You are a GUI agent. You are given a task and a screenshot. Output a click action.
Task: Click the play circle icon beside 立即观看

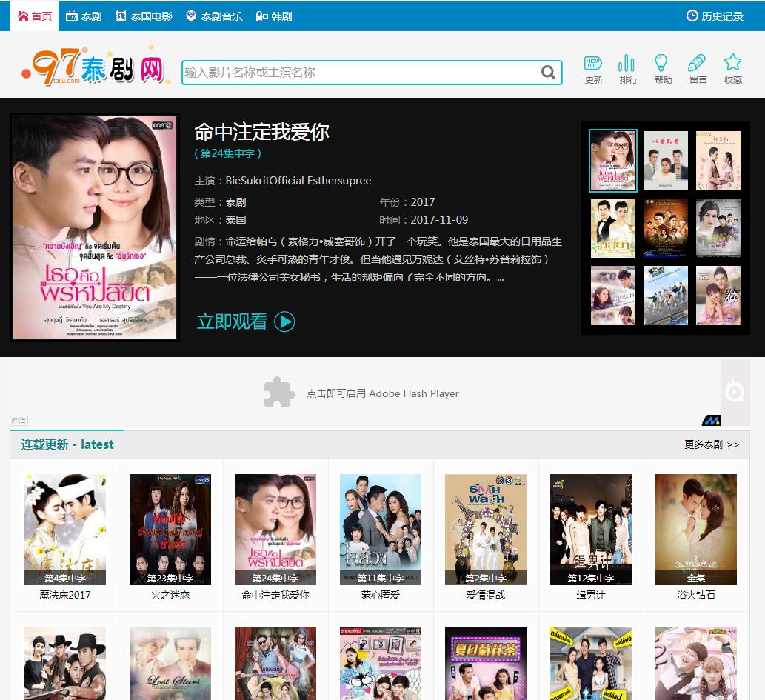point(284,321)
